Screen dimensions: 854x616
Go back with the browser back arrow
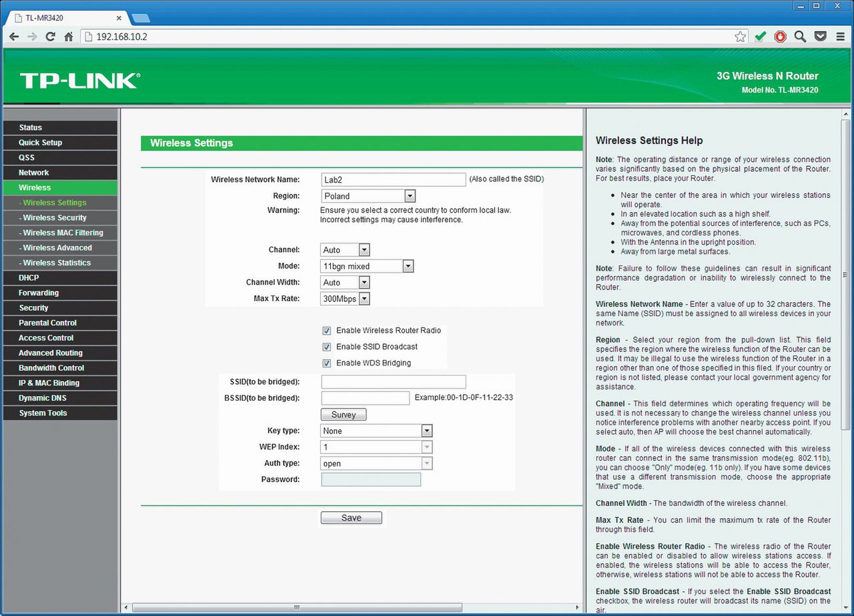click(x=14, y=37)
